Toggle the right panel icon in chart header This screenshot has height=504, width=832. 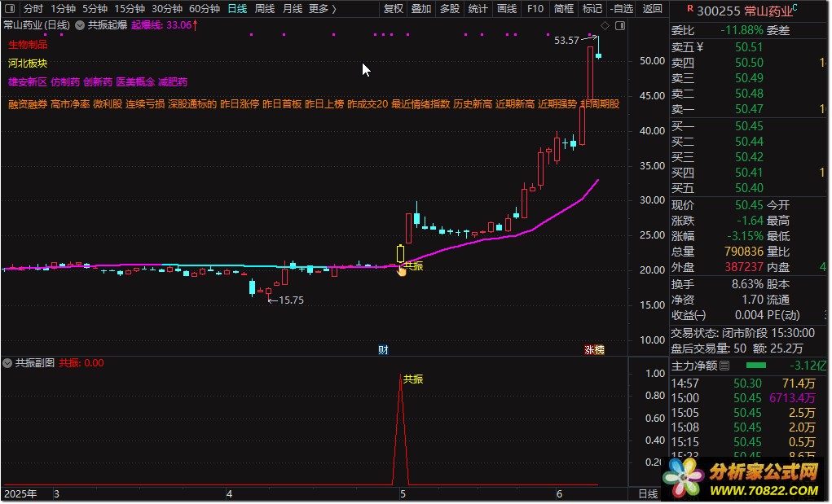click(620, 25)
